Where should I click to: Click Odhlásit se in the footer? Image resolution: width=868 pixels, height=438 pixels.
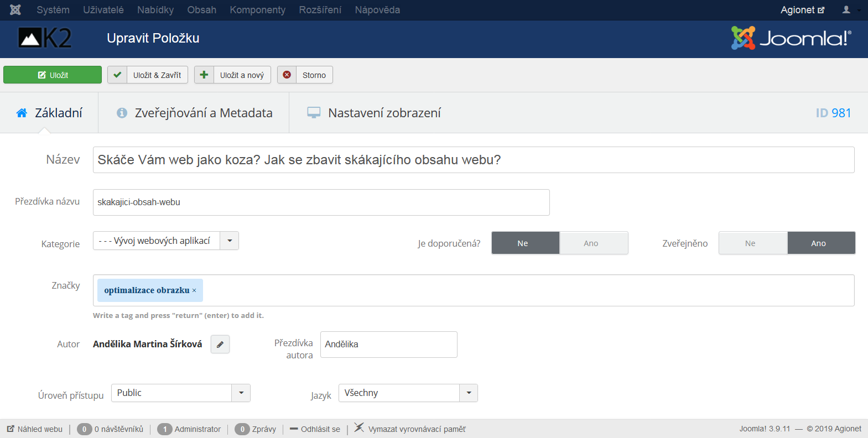click(315, 429)
